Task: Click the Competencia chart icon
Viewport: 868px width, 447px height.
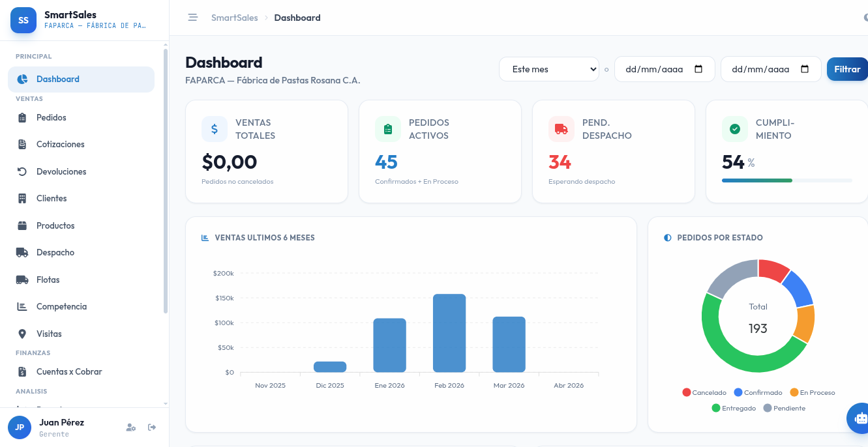Action: [x=22, y=306]
